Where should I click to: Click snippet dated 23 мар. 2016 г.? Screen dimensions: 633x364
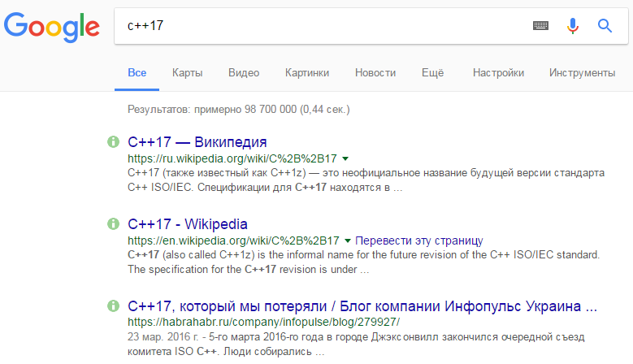click(356, 344)
